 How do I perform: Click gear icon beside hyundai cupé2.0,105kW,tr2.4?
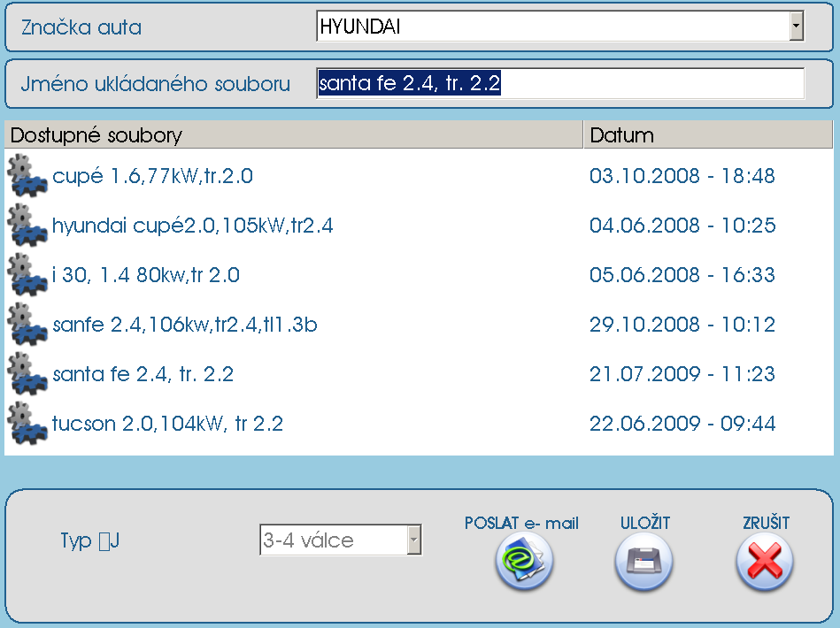point(27,225)
